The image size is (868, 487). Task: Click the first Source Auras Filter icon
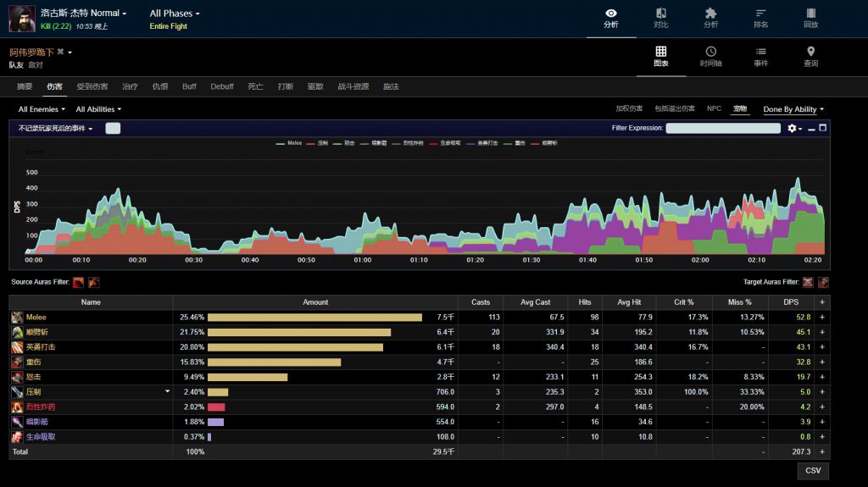click(x=79, y=282)
